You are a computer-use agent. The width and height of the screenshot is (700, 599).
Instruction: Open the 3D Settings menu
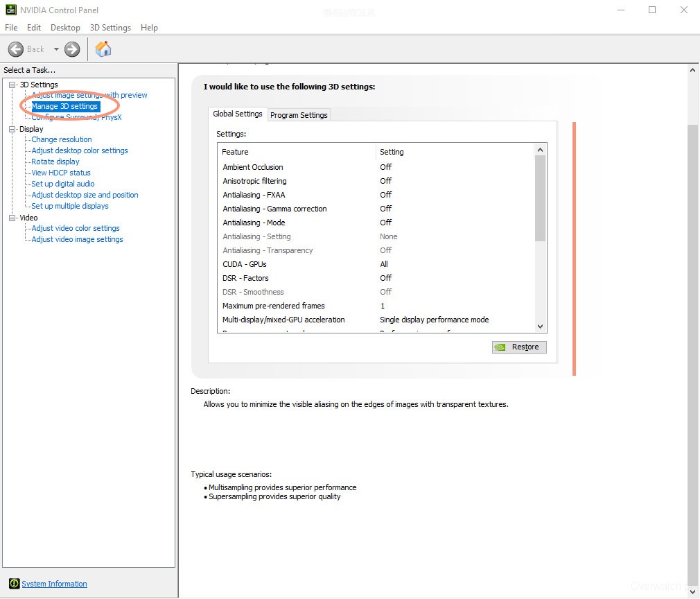[x=110, y=28]
